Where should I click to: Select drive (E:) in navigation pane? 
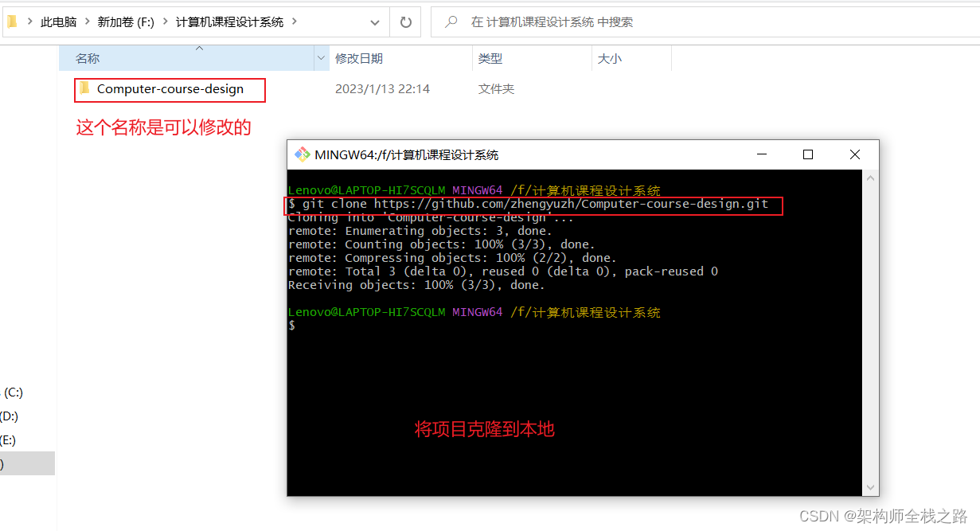[8, 440]
